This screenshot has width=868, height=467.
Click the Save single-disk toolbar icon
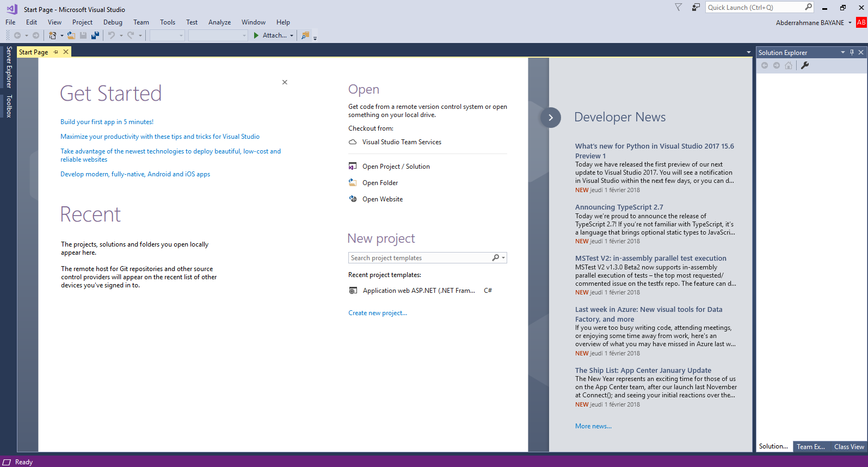coord(83,35)
